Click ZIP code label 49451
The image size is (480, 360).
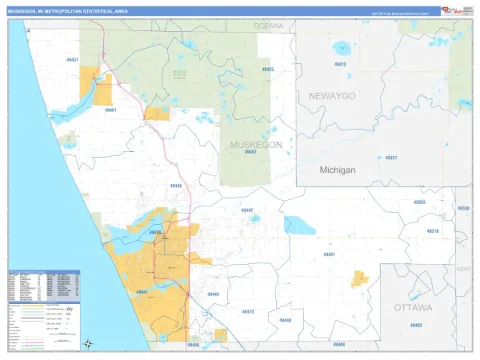pos(329,254)
